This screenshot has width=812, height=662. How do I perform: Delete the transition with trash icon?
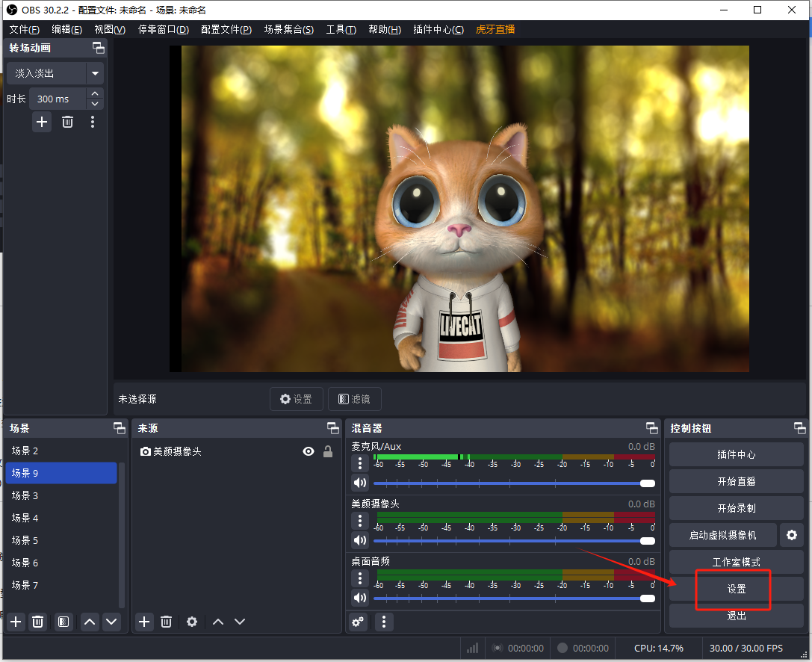tap(67, 122)
